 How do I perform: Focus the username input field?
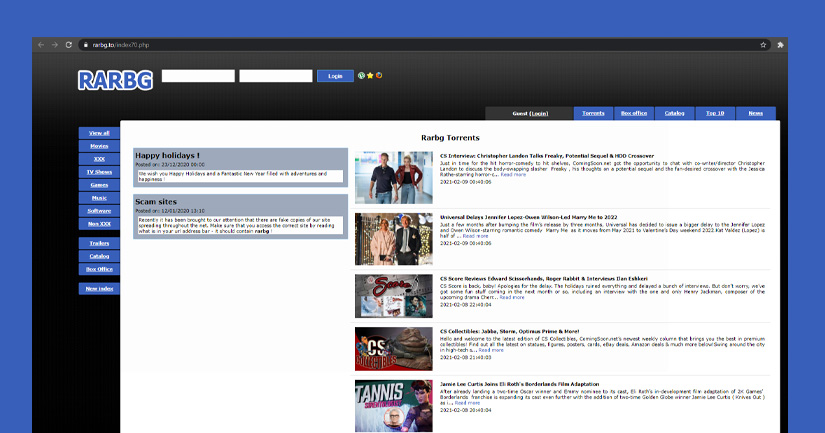click(198, 76)
